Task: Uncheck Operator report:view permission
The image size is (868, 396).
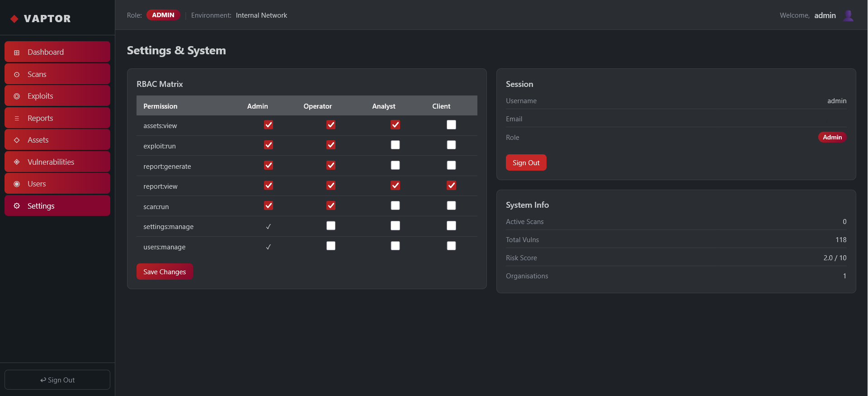Action: (x=331, y=185)
